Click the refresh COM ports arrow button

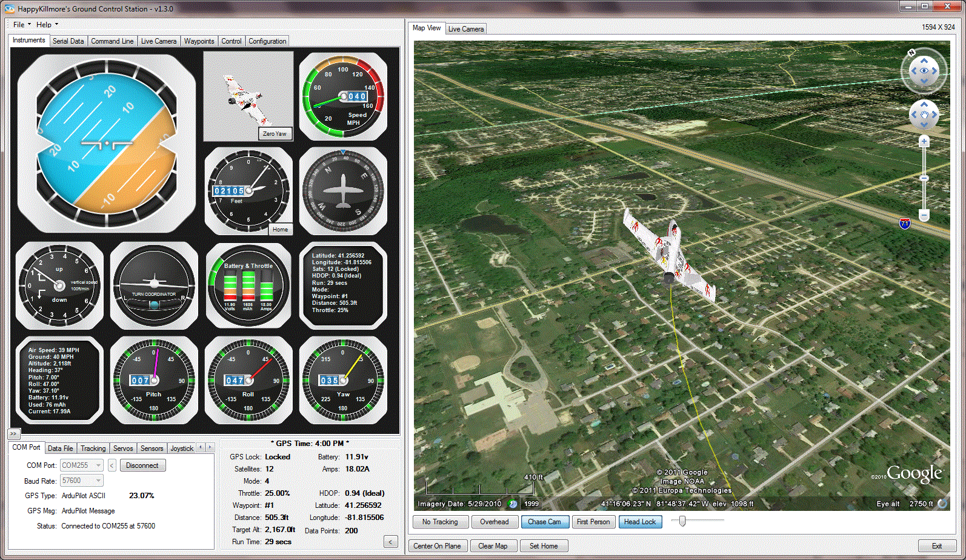tap(112, 465)
